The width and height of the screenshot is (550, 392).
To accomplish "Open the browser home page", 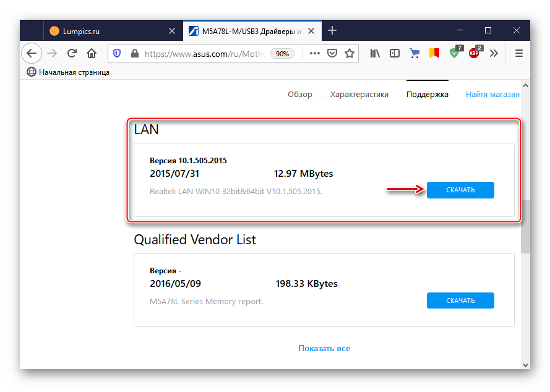I will pos(92,53).
